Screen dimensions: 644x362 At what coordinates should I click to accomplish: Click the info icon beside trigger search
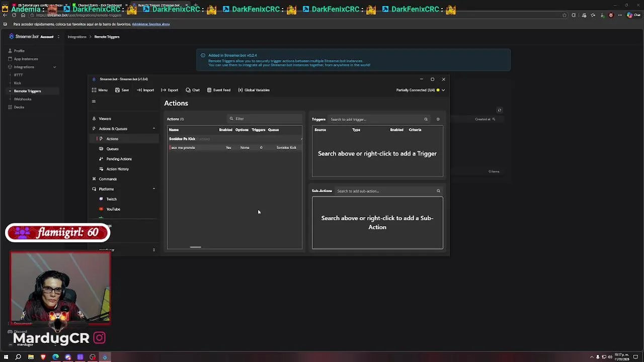pos(438,119)
